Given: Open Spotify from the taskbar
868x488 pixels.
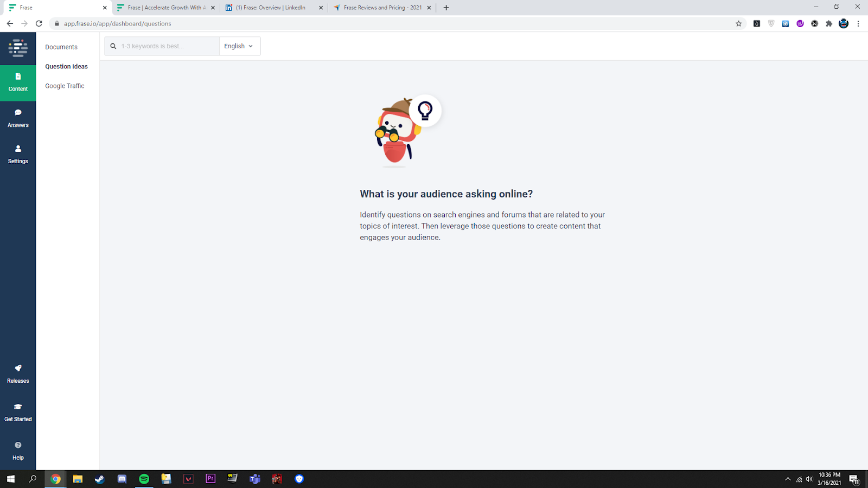Looking at the screenshot, I should [x=144, y=479].
